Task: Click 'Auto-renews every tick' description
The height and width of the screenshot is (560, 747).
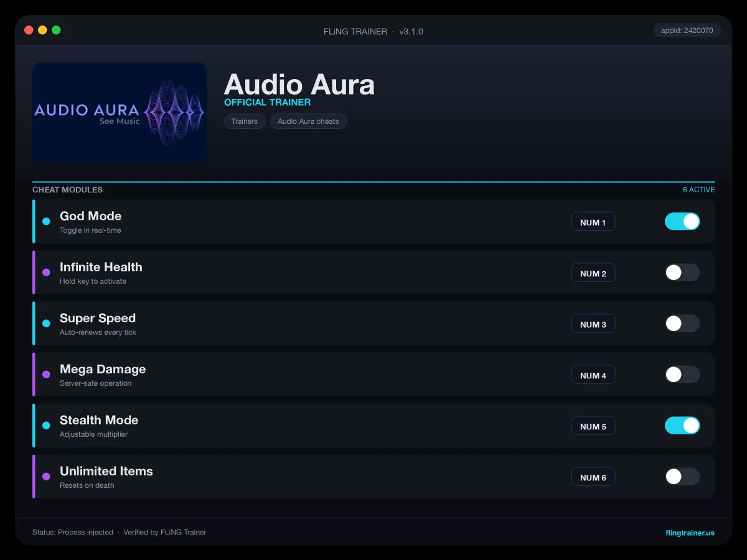Action: 98,332
